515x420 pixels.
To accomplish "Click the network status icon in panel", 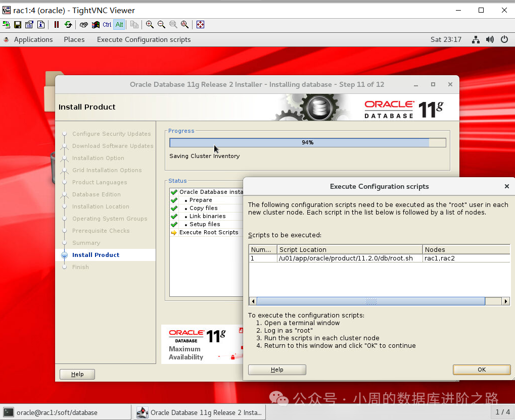I will click(476, 40).
